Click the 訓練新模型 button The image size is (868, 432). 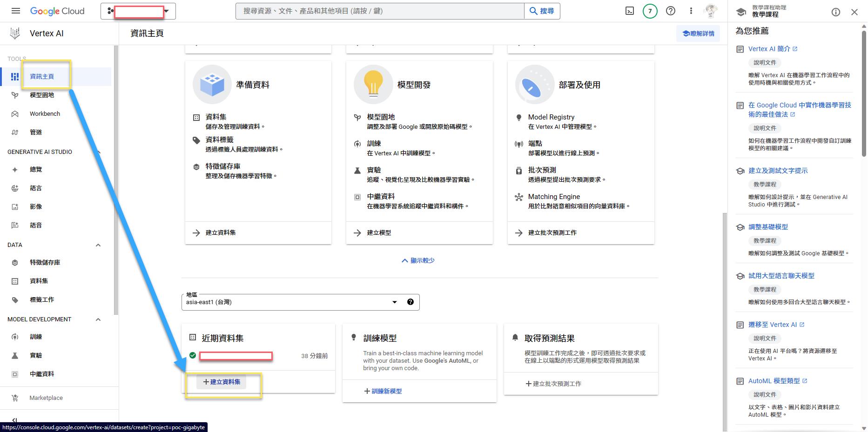(383, 391)
